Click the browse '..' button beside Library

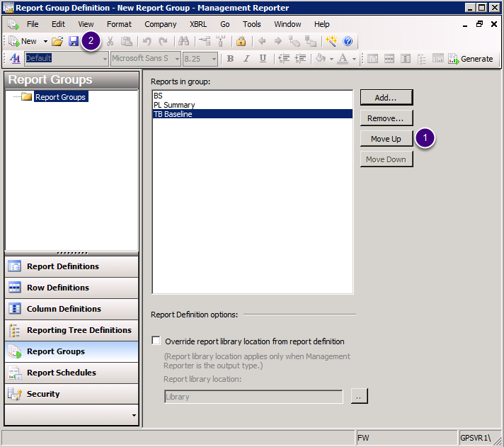point(359,397)
